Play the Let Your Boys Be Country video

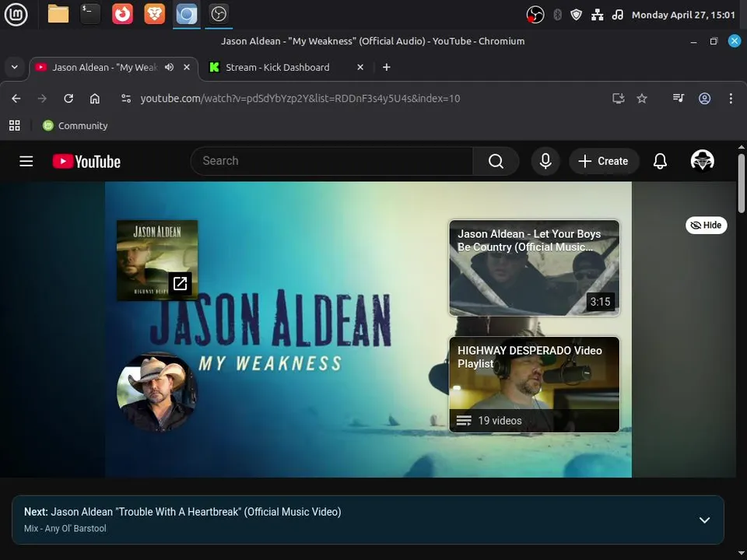(534, 268)
